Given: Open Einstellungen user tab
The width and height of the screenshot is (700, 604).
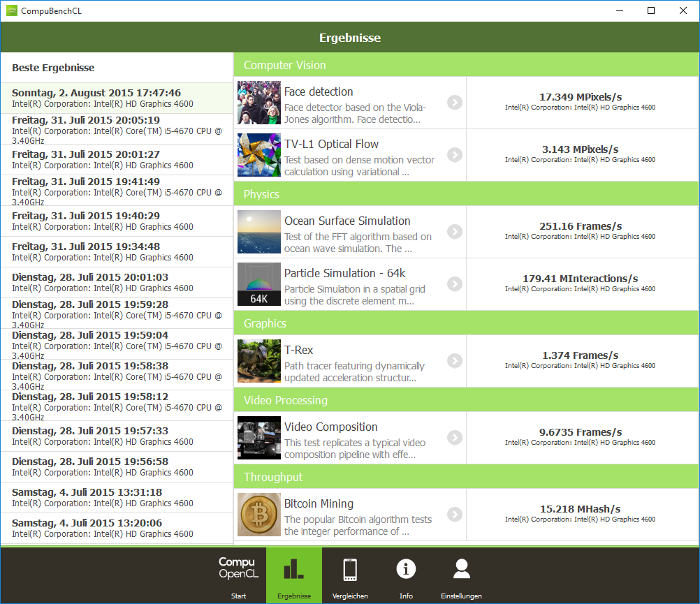Looking at the screenshot, I should [461, 575].
